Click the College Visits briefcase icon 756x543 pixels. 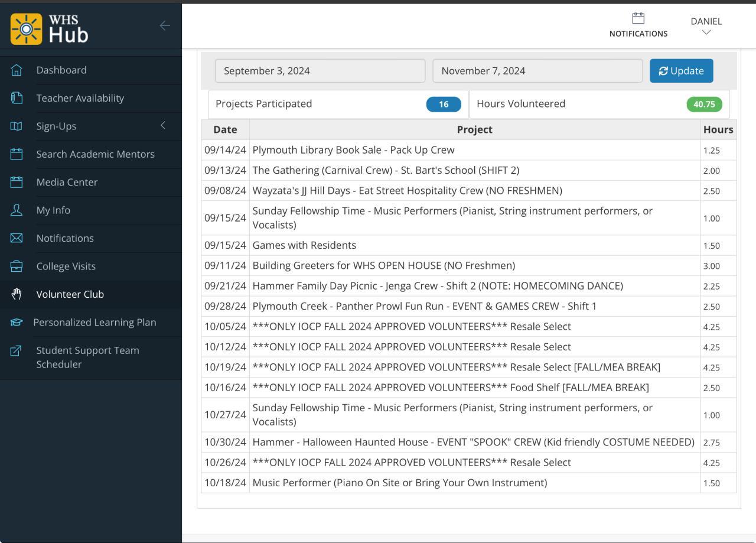point(17,266)
